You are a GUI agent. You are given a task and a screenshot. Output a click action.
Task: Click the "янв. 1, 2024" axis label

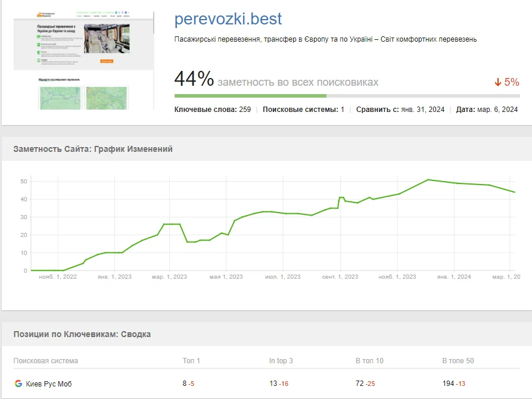click(x=454, y=277)
